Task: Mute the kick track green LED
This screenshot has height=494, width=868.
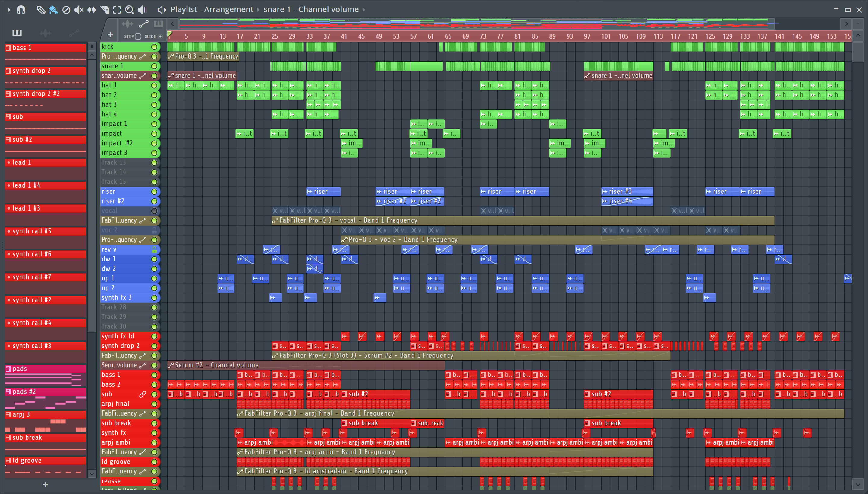Action: [154, 47]
